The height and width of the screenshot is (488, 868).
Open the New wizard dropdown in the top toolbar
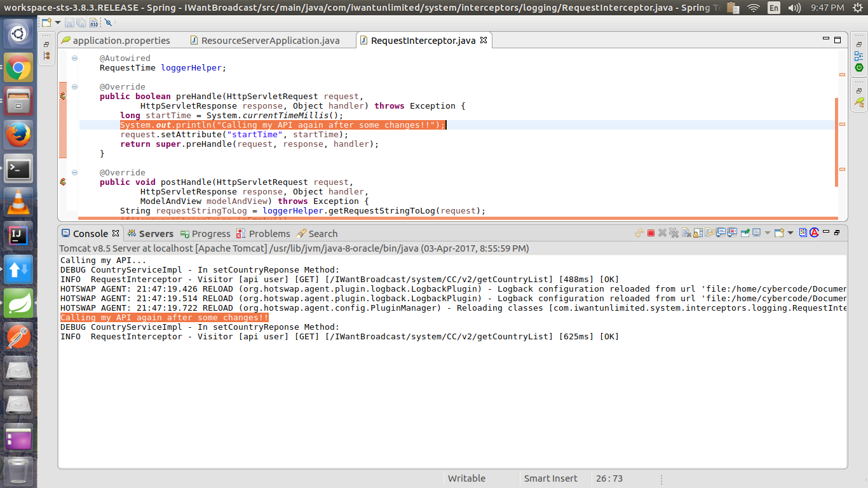(58, 22)
